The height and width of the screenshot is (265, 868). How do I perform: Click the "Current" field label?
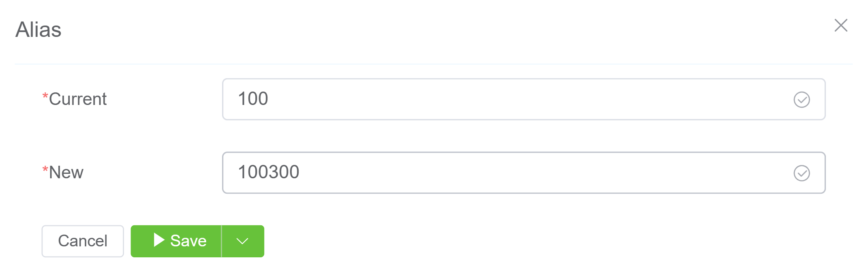tap(78, 99)
